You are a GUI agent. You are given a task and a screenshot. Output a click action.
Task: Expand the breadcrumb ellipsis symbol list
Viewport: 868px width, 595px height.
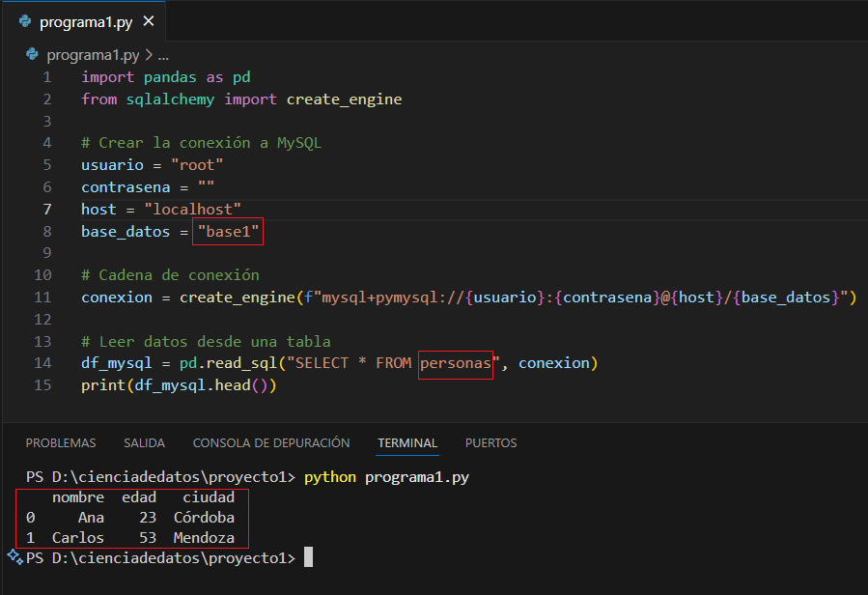tap(163, 55)
